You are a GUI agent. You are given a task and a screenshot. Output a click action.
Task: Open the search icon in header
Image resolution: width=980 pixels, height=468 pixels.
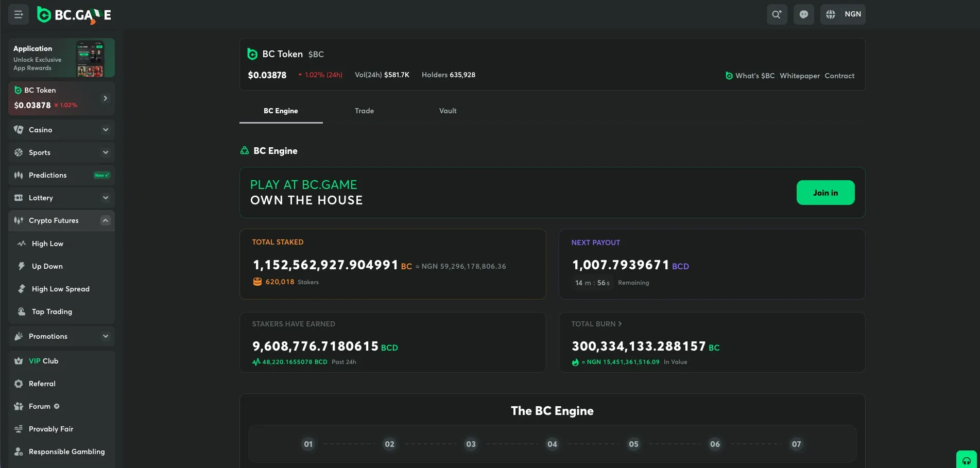777,14
